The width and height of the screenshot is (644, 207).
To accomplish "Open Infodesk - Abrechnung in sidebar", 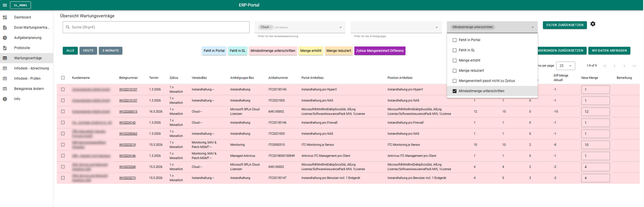I will pyautogui.click(x=31, y=68).
